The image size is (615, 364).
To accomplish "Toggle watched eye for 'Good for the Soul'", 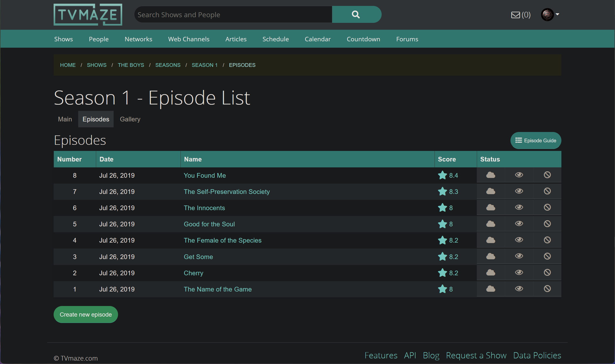I will [x=519, y=224].
